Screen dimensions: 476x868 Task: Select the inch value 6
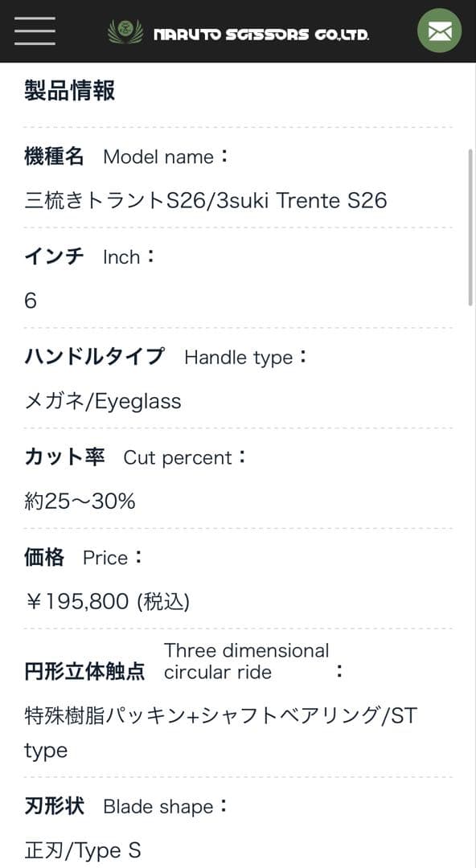click(x=28, y=300)
